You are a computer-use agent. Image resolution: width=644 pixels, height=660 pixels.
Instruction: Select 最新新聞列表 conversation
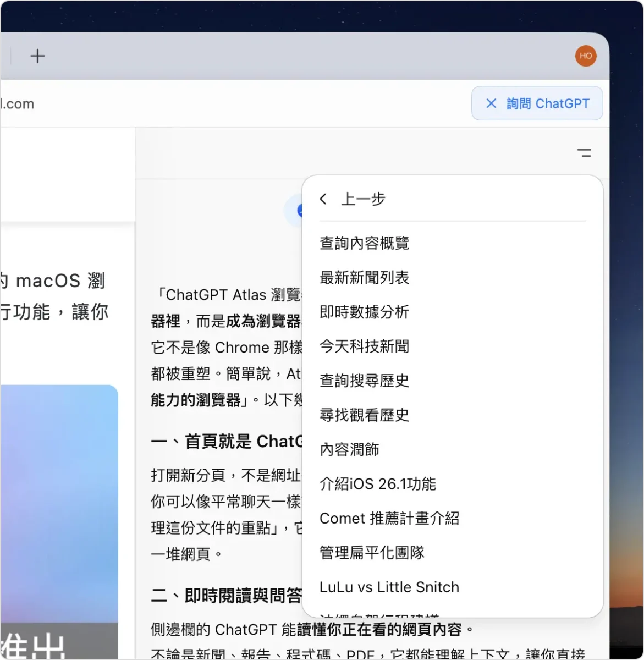(x=364, y=278)
